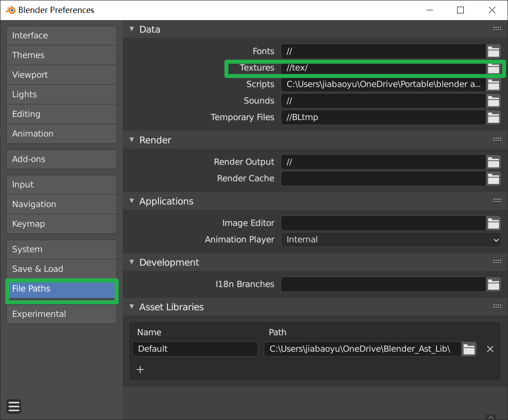Viewport: 508px width, 420px height.
Task: Open the preferences hamburger menu
Action: click(14, 407)
